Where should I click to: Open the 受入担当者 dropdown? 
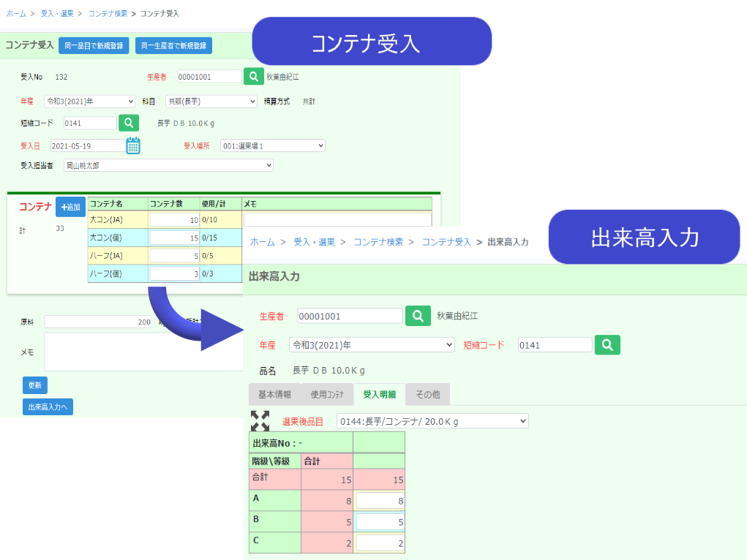(x=168, y=166)
